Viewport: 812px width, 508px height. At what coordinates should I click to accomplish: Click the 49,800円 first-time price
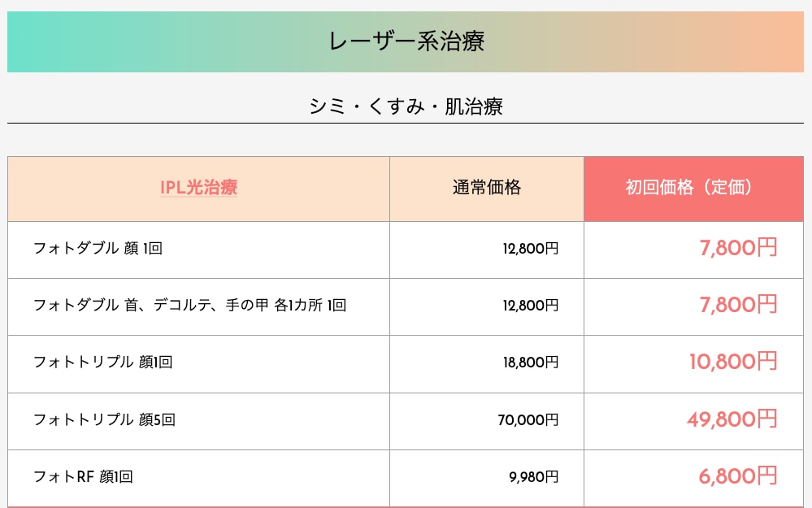click(x=732, y=419)
